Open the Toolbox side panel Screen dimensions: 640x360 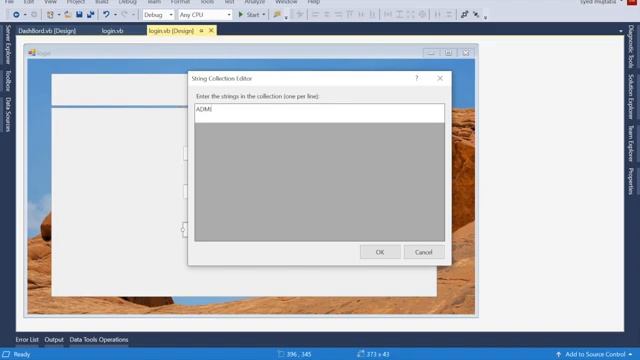(8, 80)
